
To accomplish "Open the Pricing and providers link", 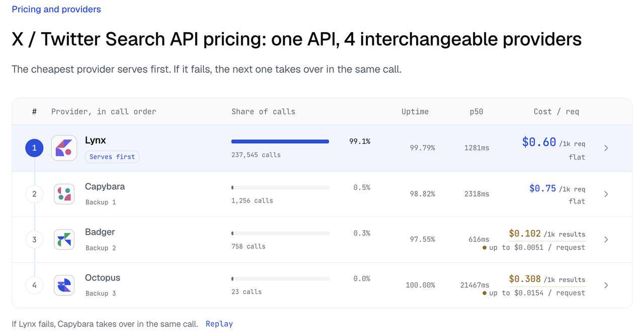I will 56,9.
